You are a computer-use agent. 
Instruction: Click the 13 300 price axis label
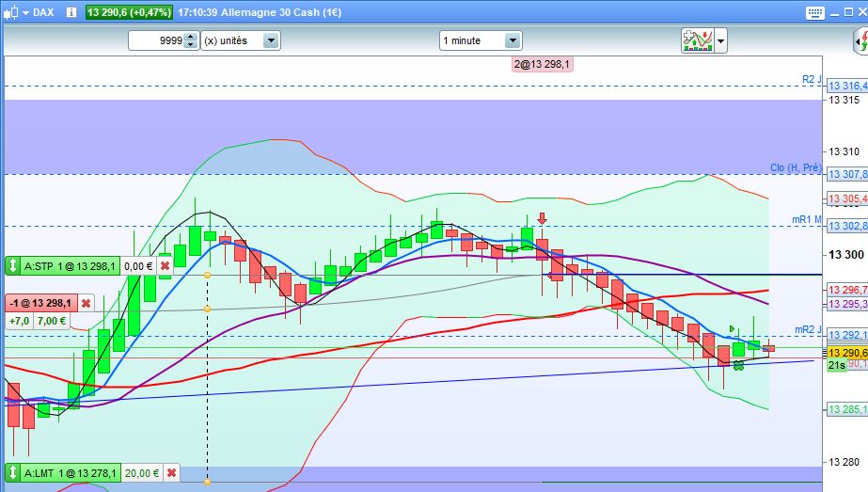(x=846, y=255)
